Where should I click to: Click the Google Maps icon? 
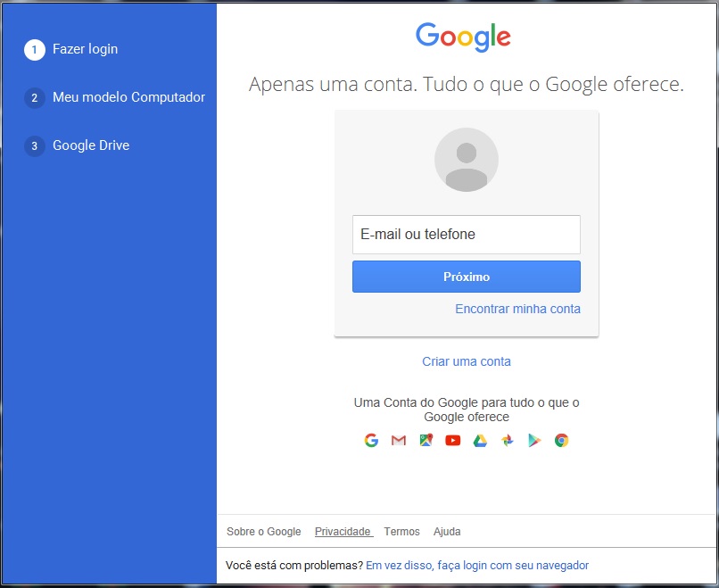coord(426,440)
